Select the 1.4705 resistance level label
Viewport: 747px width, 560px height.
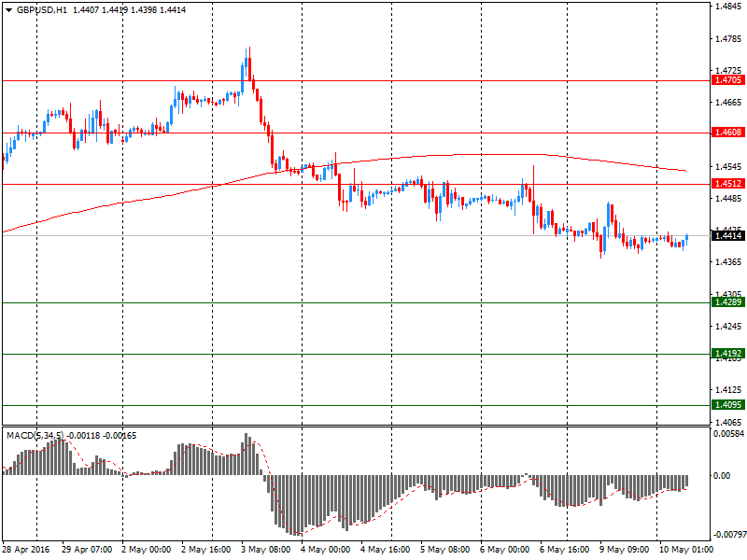[x=728, y=80]
